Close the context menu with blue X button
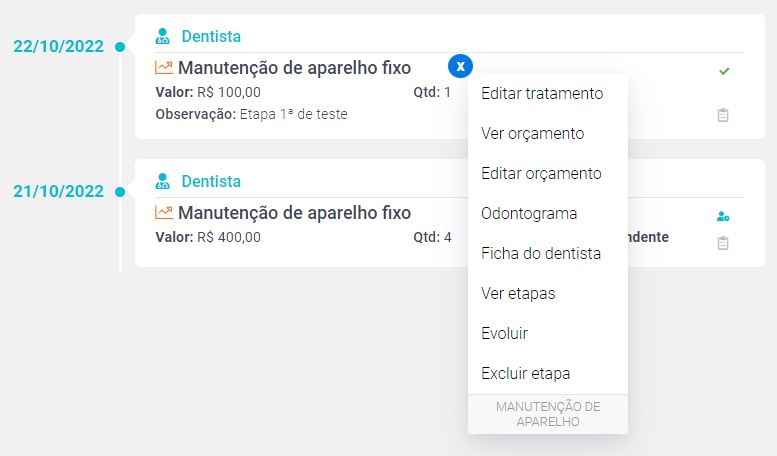Screen dimensions: 777x456 [x=460, y=66]
